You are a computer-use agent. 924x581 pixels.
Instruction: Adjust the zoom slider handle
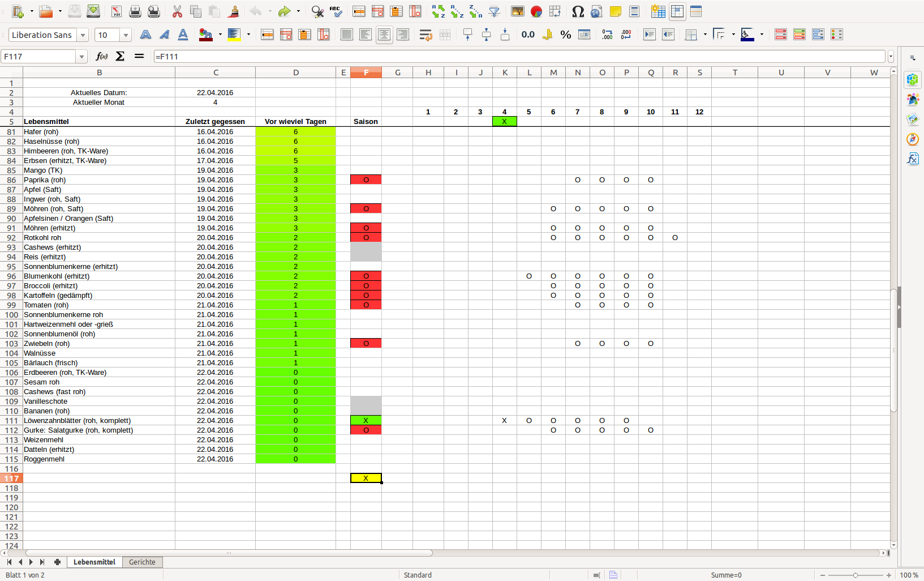point(856,575)
